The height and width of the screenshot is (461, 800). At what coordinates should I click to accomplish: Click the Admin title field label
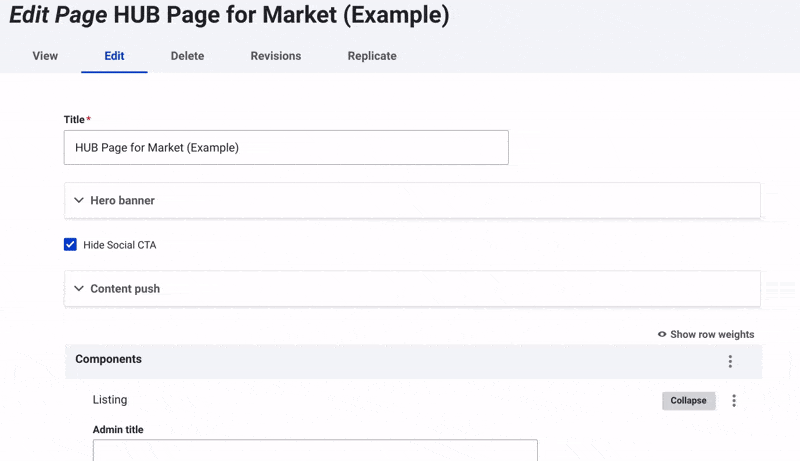pos(118,429)
